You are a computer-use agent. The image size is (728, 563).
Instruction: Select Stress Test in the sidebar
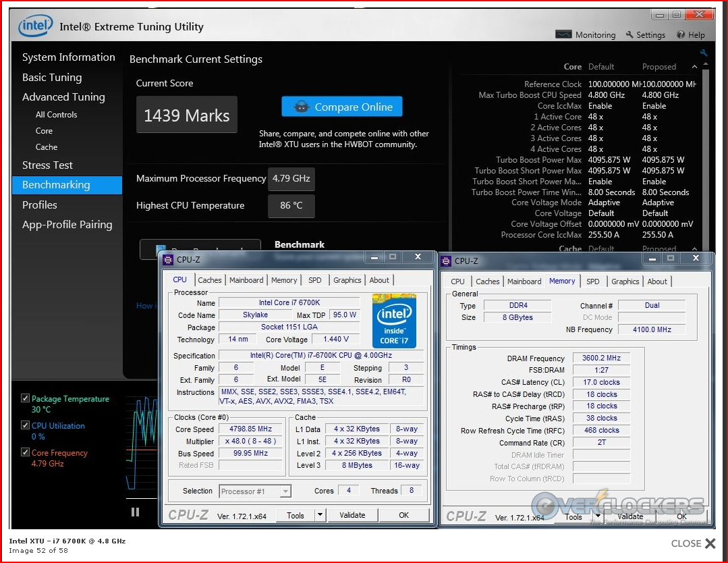pos(47,165)
